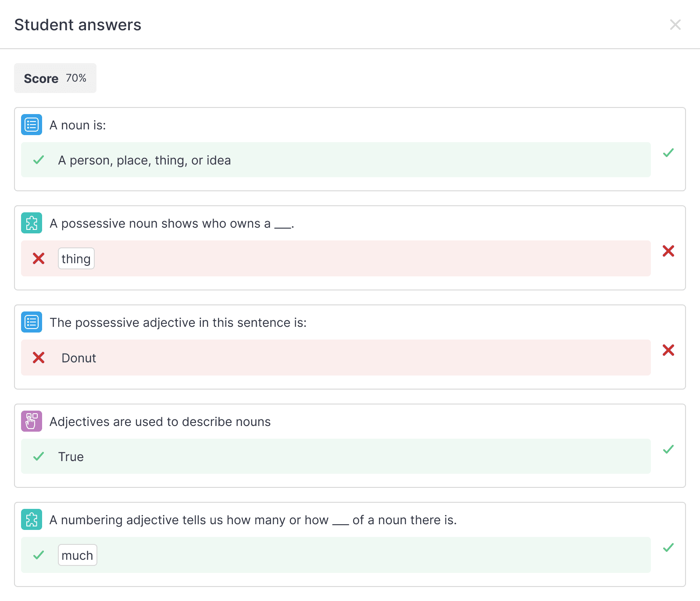Click the 'Score 70%' badge
The height and width of the screenshot is (601, 700).
pyautogui.click(x=55, y=78)
